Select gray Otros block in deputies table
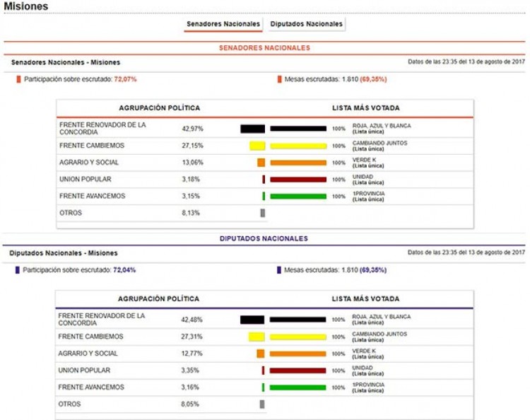The width and height of the screenshot is (530, 420). coord(262,404)
